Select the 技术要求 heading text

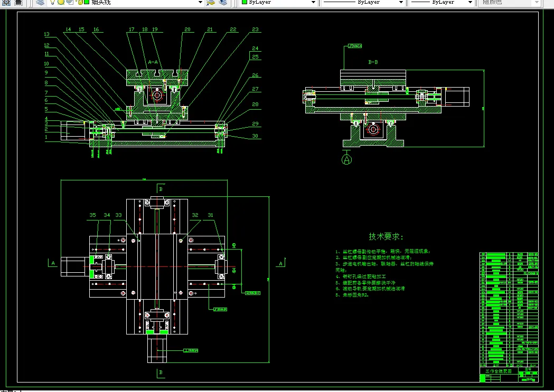tap(386, 237)
